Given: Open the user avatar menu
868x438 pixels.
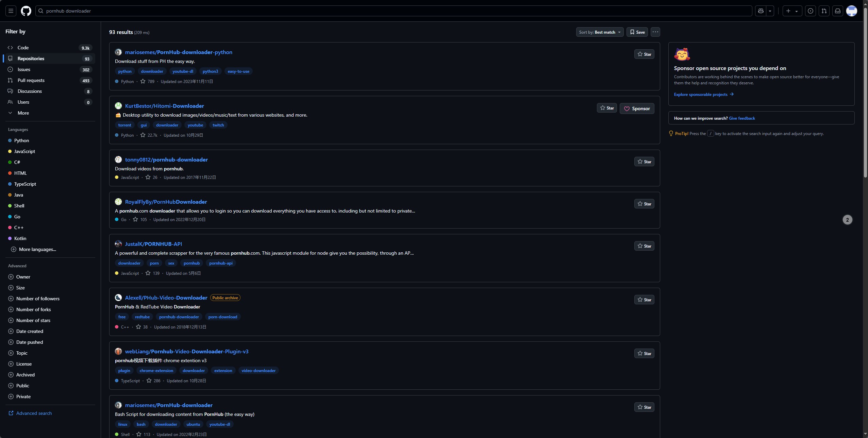Looking at the screenshot, I should click(x=851, y=11).
